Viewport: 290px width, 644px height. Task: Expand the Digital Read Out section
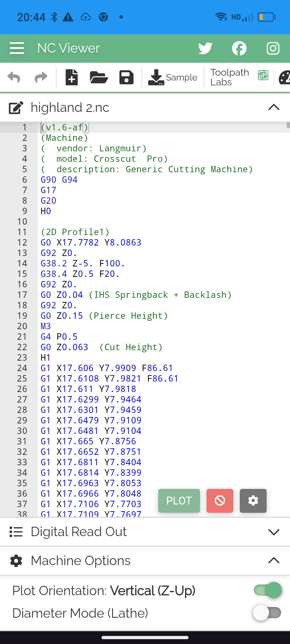pyautogui.click(x=274, y=532)
